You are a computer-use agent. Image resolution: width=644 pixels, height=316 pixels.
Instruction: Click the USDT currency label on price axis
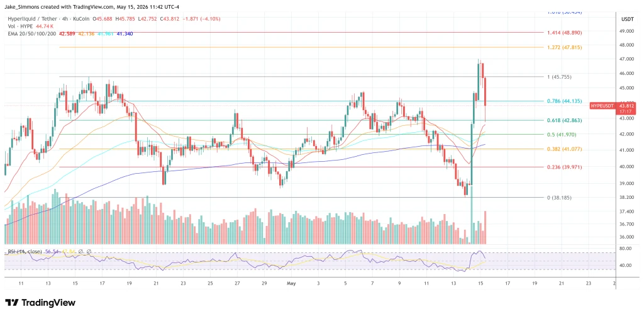coord(627,20)
